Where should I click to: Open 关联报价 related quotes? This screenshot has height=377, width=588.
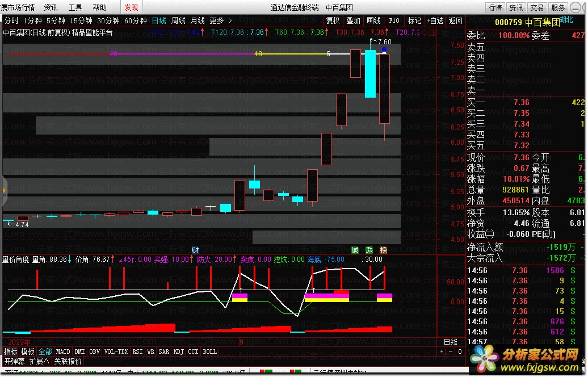(68, 361)
